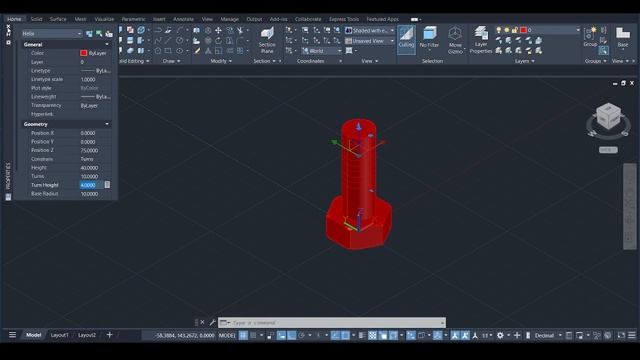Toggle the layer lock padlock icon
Viewport: 640px width, 360px height.
point(515,30)
